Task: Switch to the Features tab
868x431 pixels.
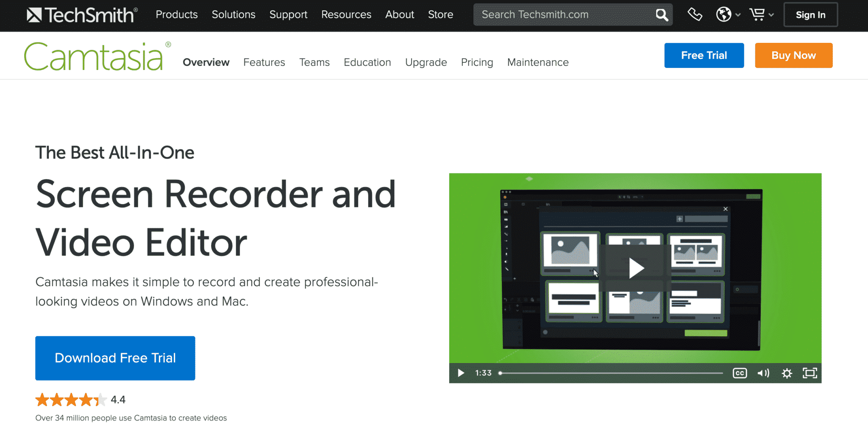Action: pyautogui.click(x=264, y=62)
